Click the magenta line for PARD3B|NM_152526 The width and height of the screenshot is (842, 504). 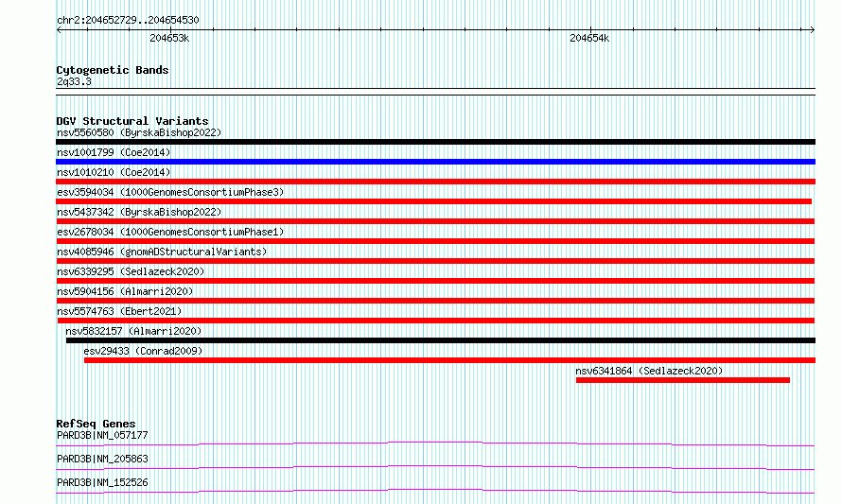(x=435, y=491)
